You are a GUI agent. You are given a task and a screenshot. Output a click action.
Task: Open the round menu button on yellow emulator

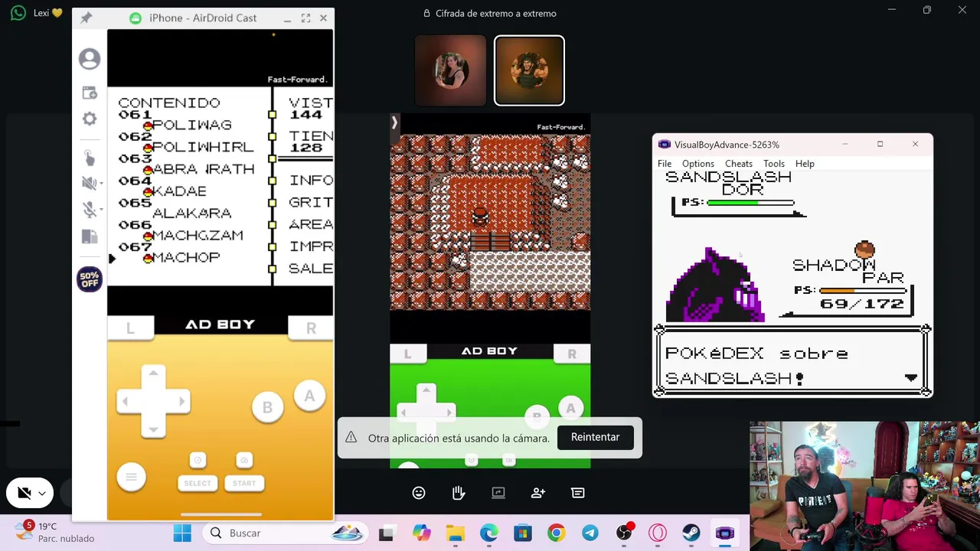click(x=131, y=478)
